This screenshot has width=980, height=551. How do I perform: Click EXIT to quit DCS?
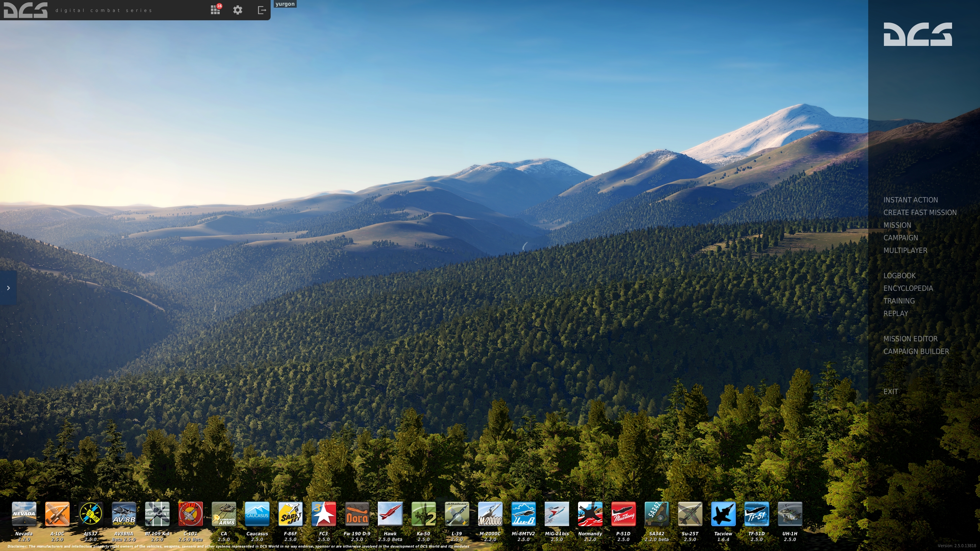(891, 391)
